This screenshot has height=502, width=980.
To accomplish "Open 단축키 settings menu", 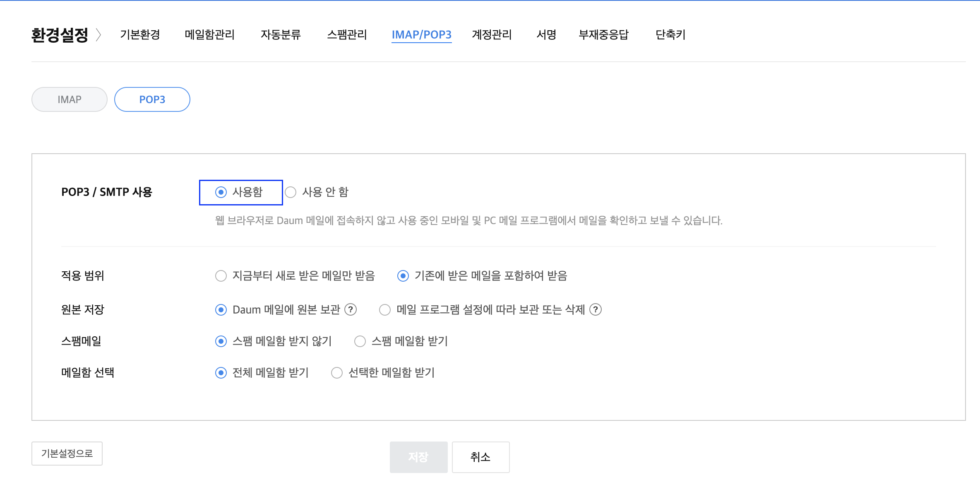I will coord(670,34).
